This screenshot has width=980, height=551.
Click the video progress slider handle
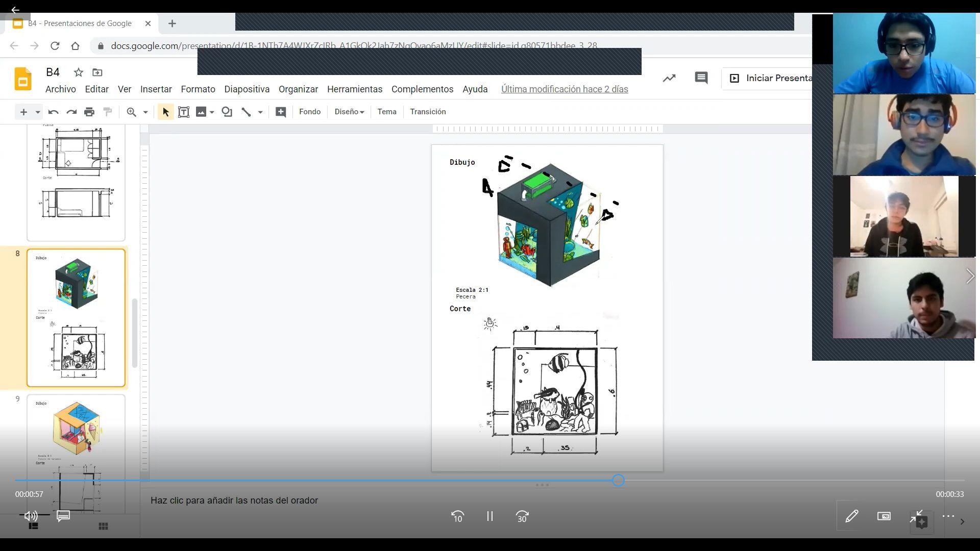(x=618, y=480)
